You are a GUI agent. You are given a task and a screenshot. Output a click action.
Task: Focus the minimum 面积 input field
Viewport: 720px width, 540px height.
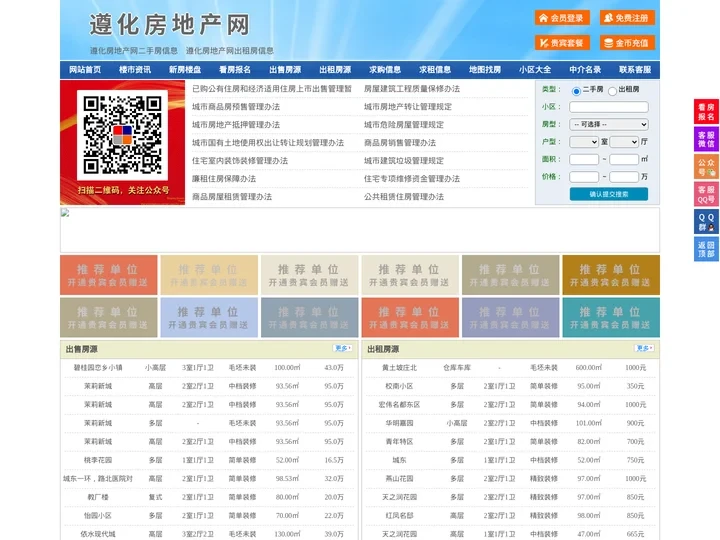click(x=584, y=159)
